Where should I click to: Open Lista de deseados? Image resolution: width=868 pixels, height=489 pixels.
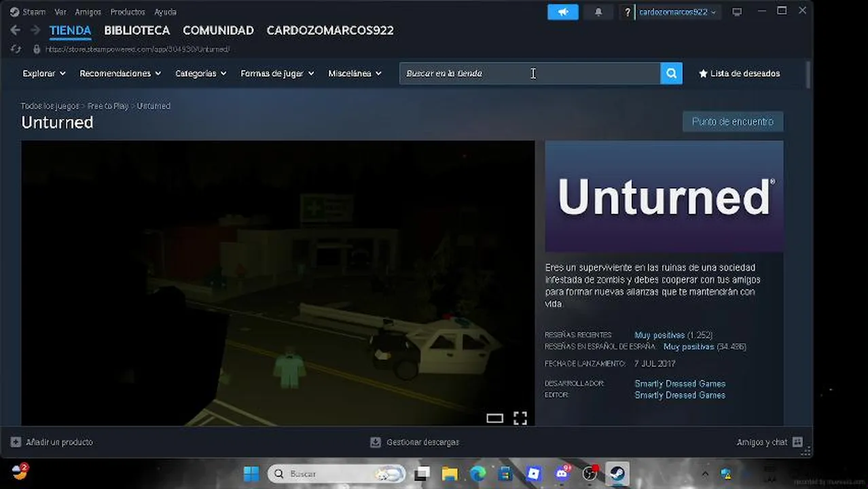pos(739,73)
